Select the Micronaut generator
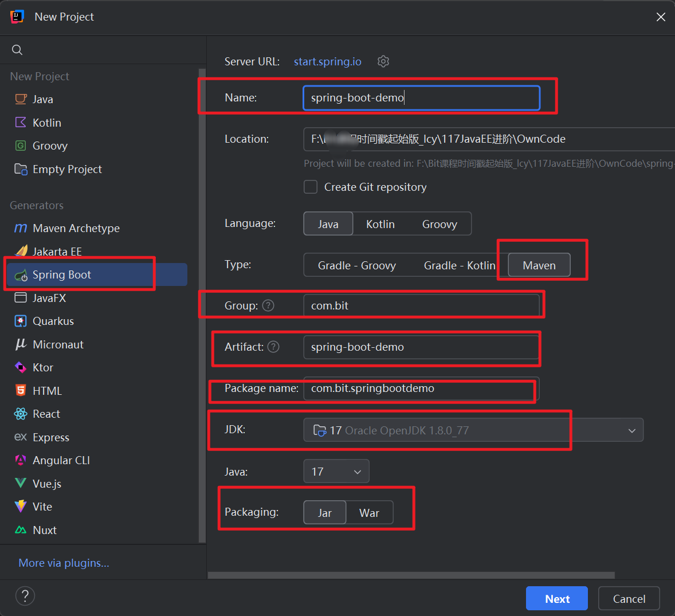Viewport: 675px width, 616px height. (x=97, y=344)
